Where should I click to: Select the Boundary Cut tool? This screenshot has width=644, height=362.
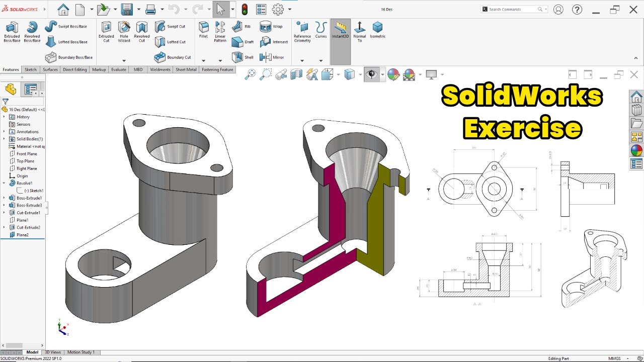pyautogui.click(x=173, y=57)
